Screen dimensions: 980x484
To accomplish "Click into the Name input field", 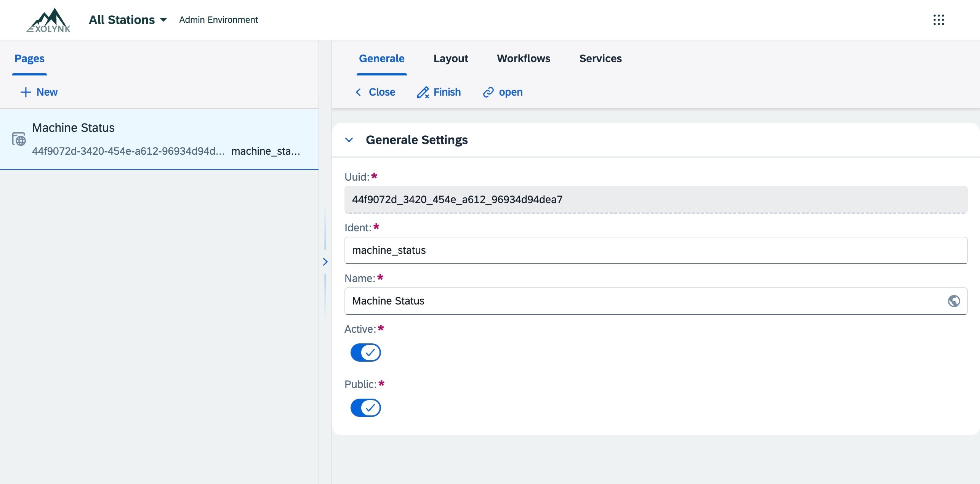I will tap(656, 301).
